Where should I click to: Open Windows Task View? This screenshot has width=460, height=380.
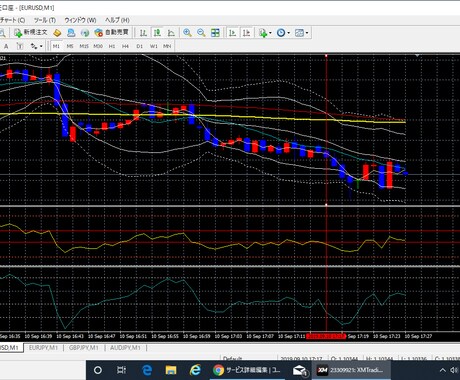tap(122, 370)
